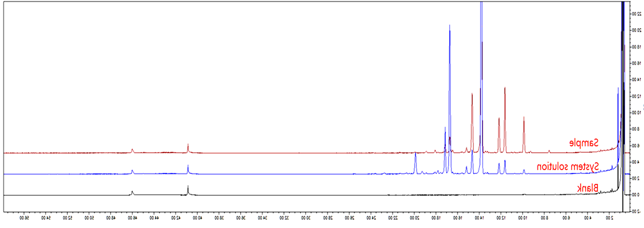The width and height of the screenshot is (644, 228).
Task: Click the red 'Sample' trace label
Action: 584,143
